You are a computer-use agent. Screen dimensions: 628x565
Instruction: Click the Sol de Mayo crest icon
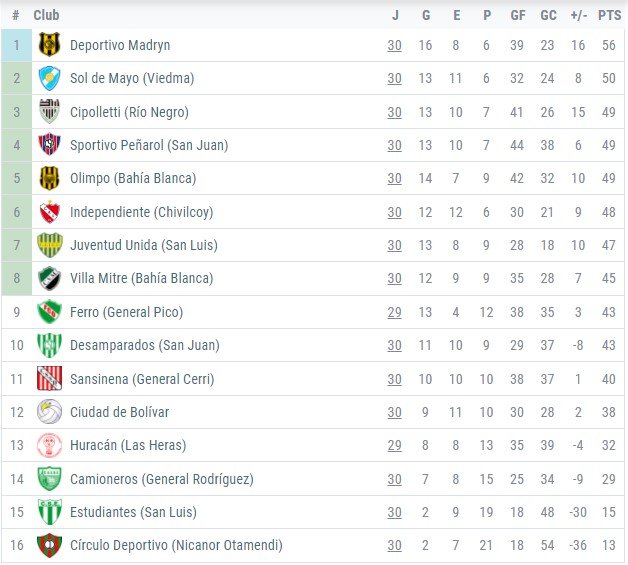[49, 78]
